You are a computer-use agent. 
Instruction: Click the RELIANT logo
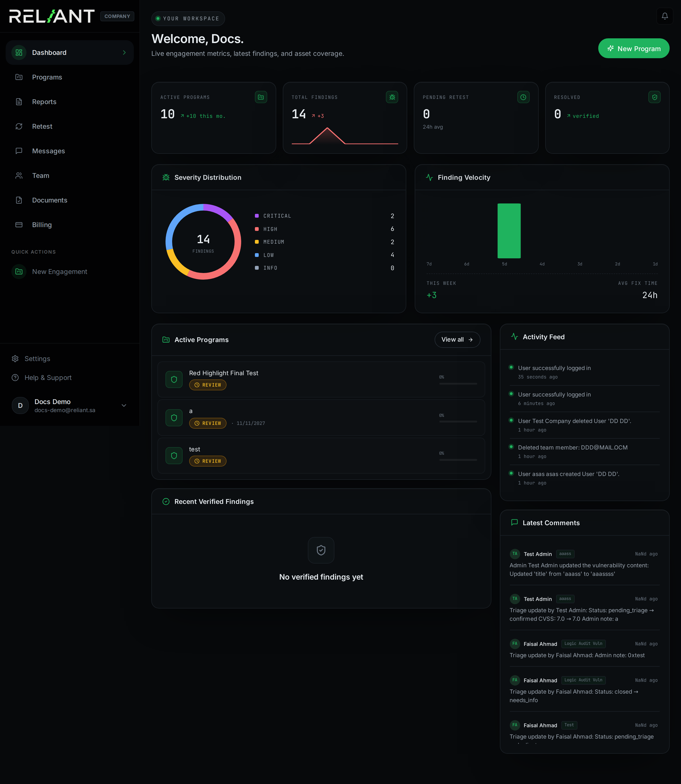click(52, 16)
